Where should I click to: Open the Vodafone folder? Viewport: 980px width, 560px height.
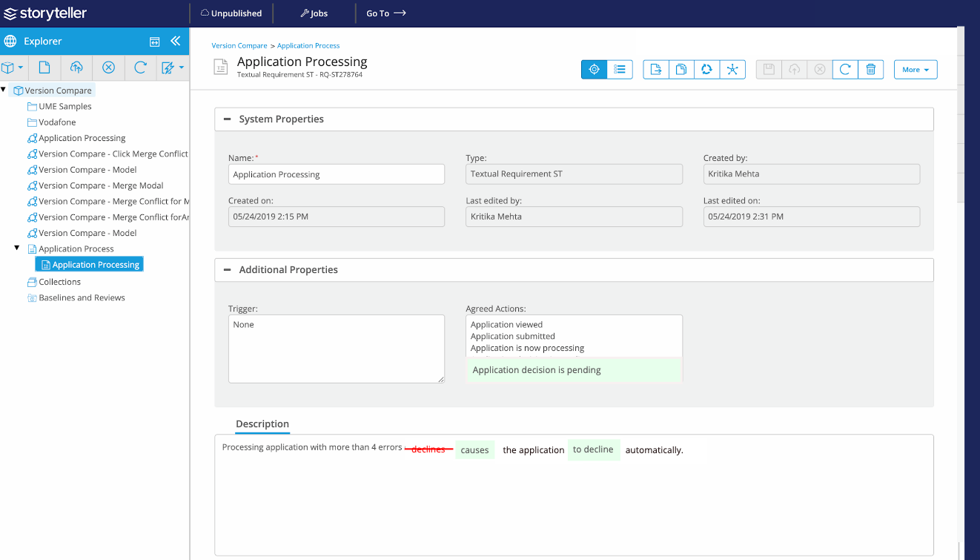point(51,122)
